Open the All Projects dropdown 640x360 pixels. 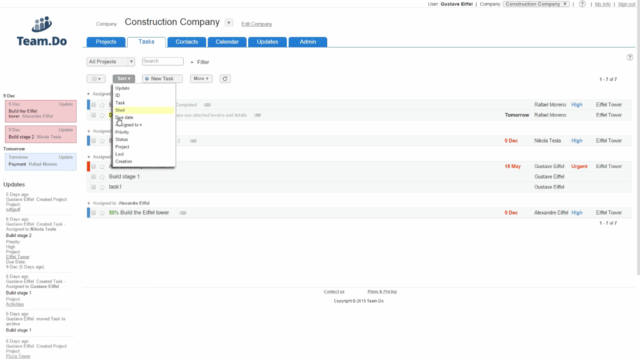tap(111, 62)
